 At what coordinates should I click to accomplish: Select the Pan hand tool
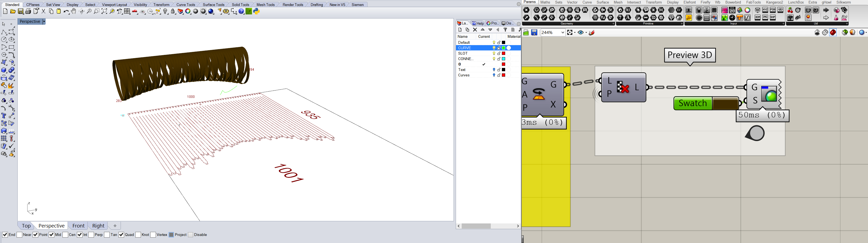click(x=73, y=11)
